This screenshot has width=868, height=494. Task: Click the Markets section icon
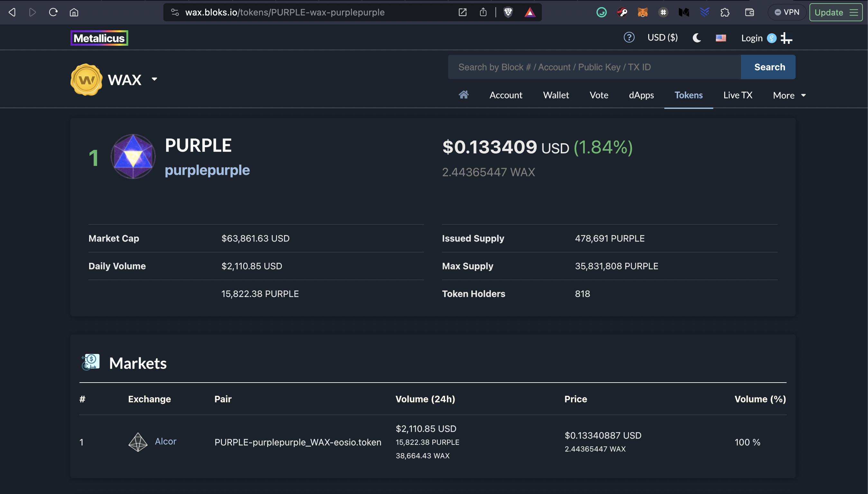pos(90,362)
